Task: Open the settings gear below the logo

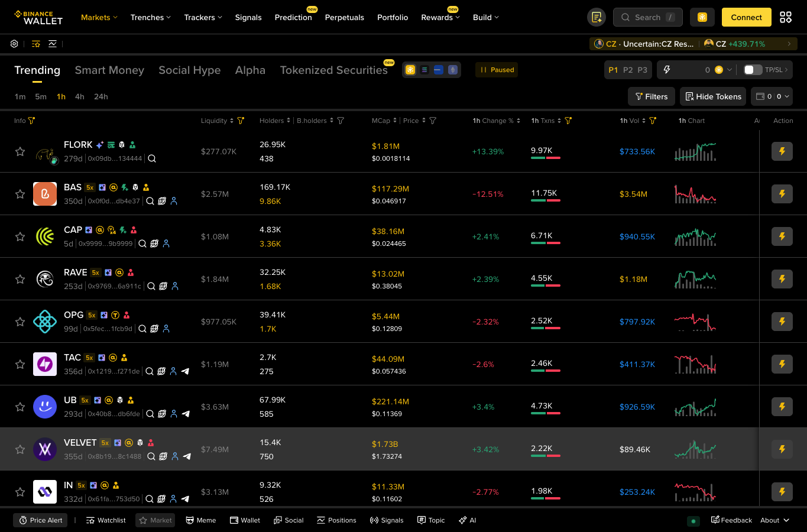Action: 14,44
